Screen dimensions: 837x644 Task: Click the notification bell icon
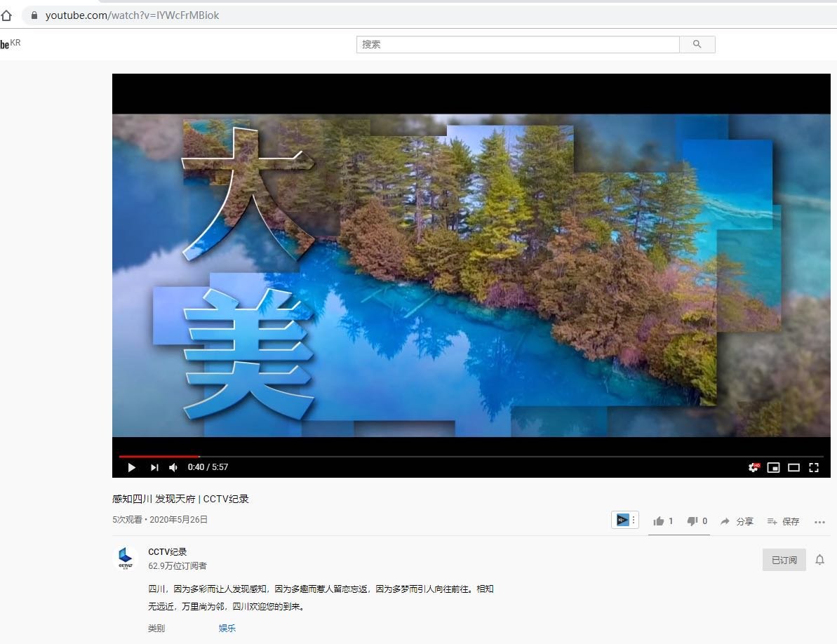coord(819,560)
